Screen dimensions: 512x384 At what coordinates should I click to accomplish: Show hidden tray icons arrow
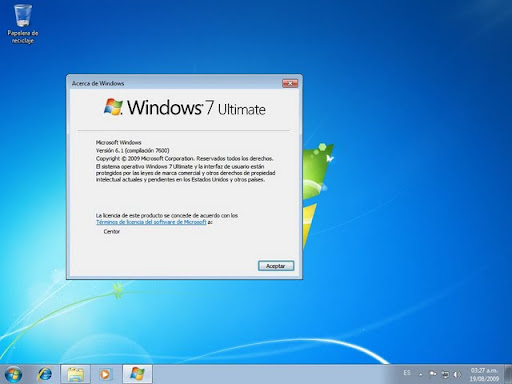pos(421,375)
